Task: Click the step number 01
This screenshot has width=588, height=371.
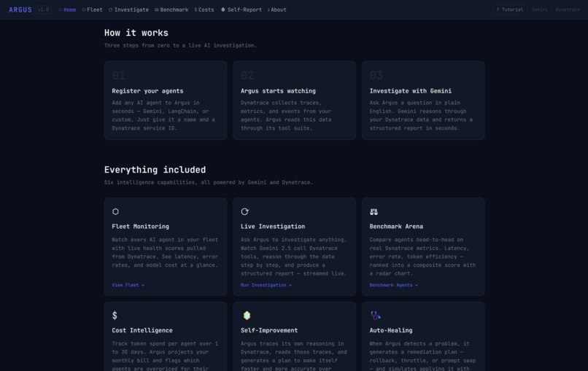Action: [118, 75]
